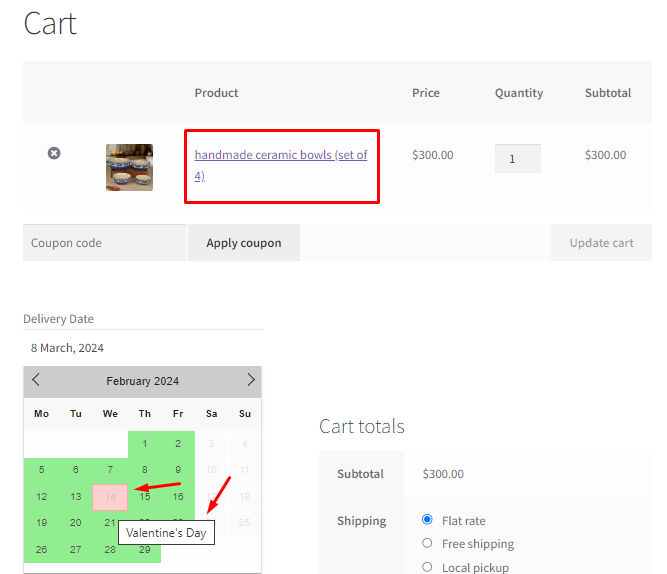The height and width of the screenshot is (574, 667).
Task: Click the delivery date field showing 8 March, 2024
Action: click(143, 348)
